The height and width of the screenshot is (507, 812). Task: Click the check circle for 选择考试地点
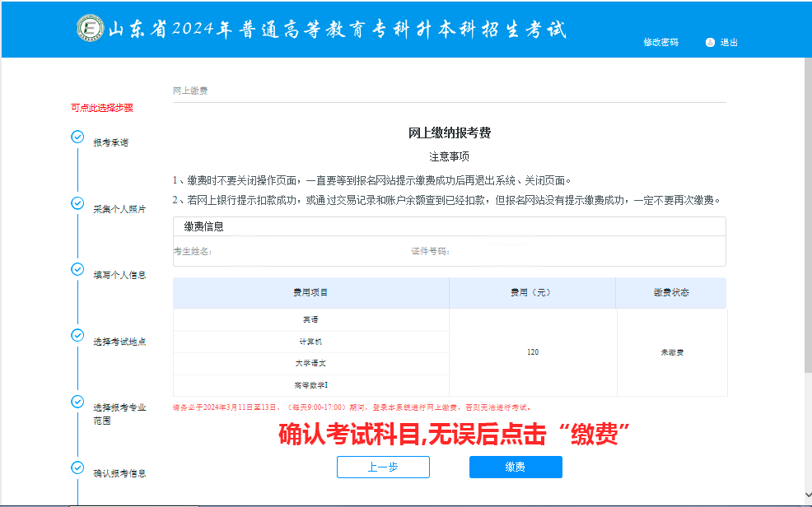[77, 334]
